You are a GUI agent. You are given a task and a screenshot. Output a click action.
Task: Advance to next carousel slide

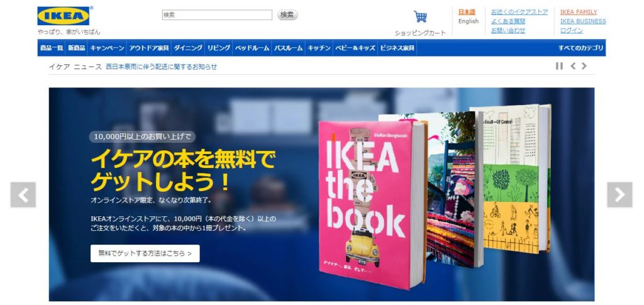619,194
